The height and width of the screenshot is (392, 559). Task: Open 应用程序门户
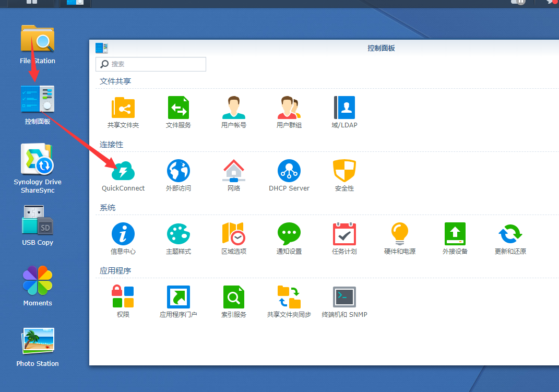coord(179,302)
